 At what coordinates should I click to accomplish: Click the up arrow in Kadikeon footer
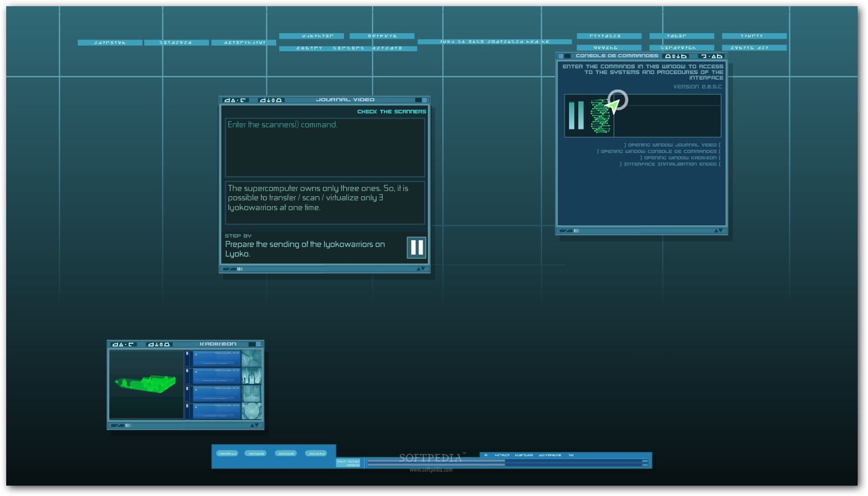[252, 425]
